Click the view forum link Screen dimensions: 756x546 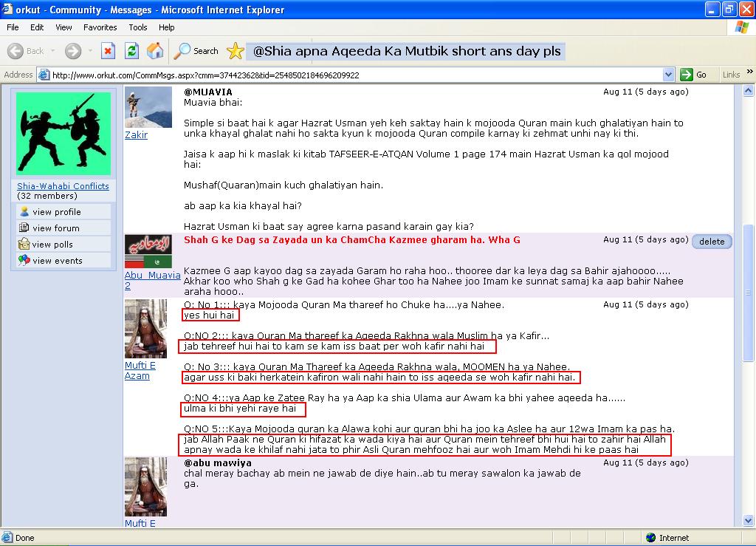[x=55, y=228]
